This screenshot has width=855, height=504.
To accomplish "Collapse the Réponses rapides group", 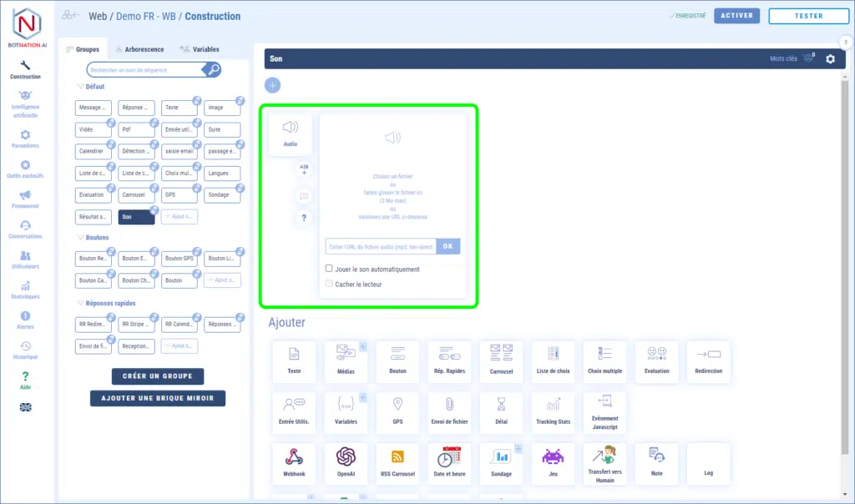I will 80,303.
